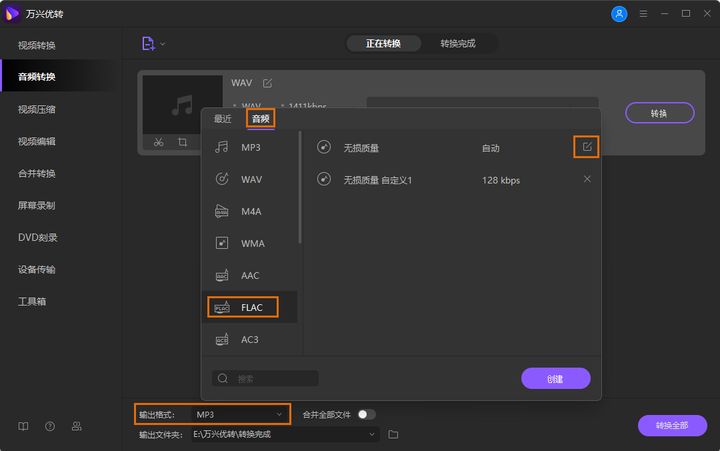The image size is (720, 451).
Task: Pick the AAC format
Action: pos(250,276)
